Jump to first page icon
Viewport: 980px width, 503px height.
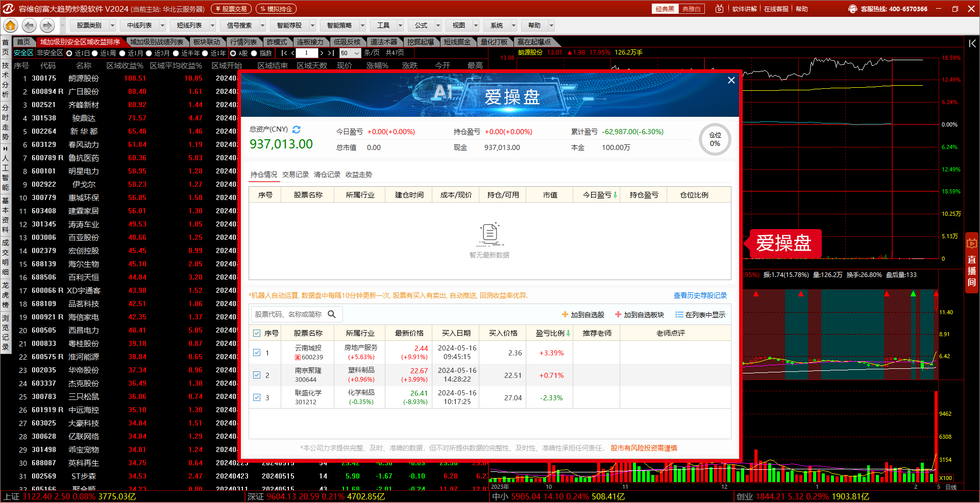point(284,53)
